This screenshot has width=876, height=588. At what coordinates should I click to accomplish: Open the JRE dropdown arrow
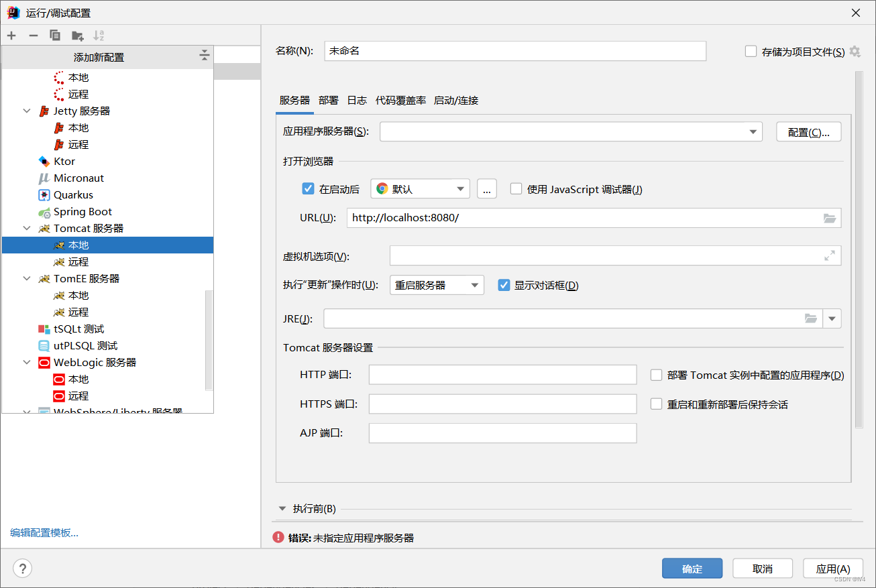click(832, 318)
